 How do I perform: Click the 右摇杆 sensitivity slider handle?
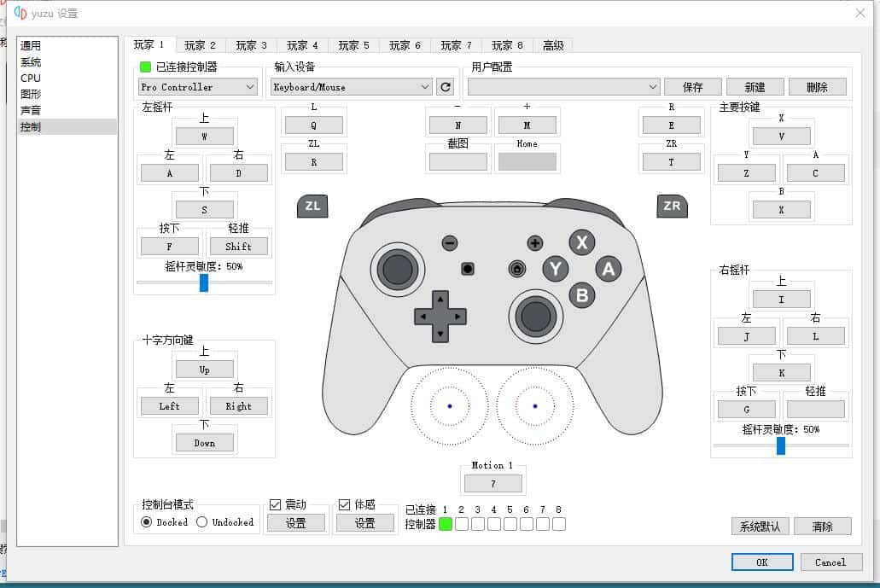click(781, 445)
